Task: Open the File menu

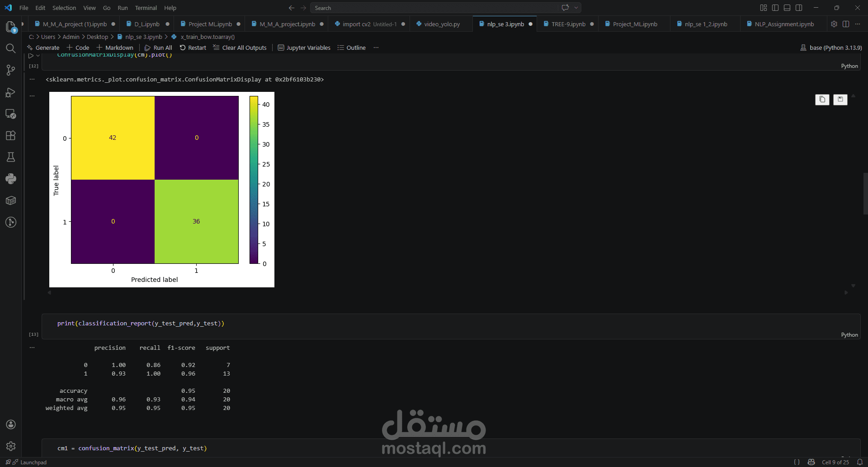Action: 24,8
